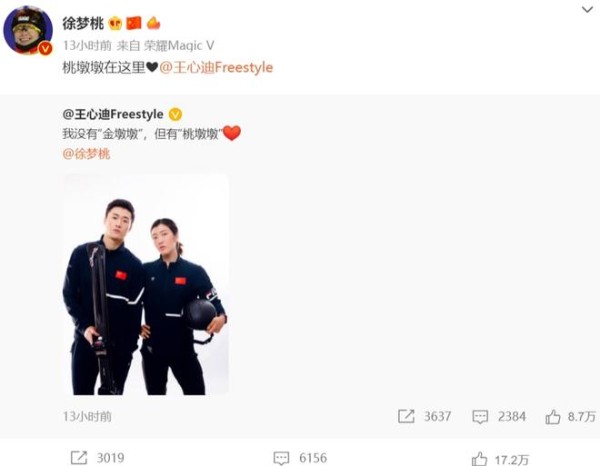Click the repost share icon showing 3637
The height and width of the screenshot is (466, 600).
pos(406,416)
